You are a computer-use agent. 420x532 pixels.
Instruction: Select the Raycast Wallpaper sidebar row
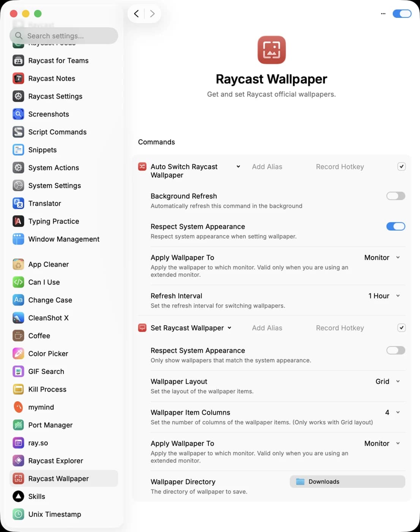click(x=64, y=478)
